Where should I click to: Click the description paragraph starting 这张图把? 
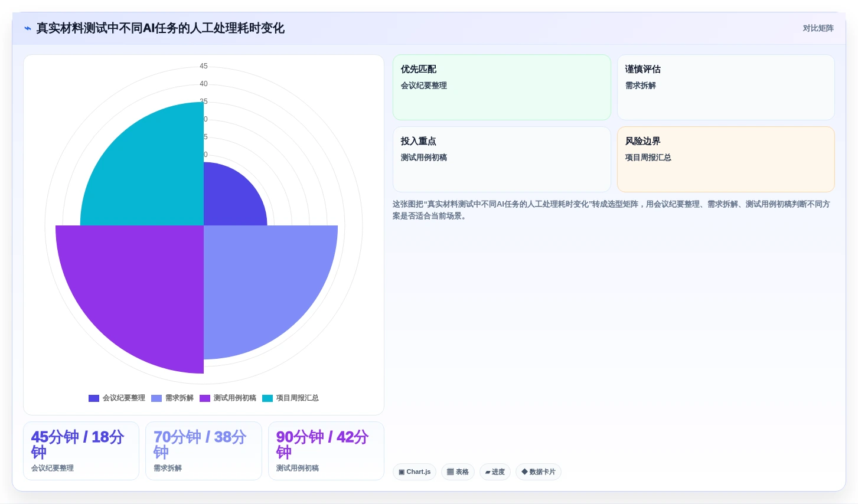coord(612,210)
